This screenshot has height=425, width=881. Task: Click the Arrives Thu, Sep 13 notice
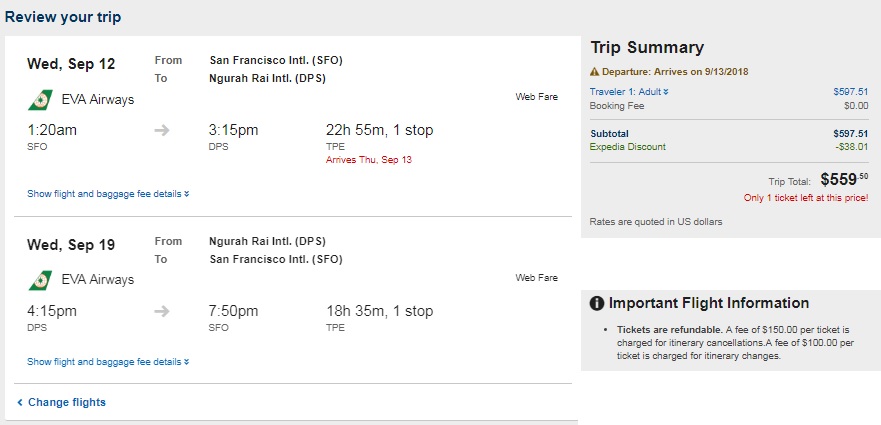(x=369, y=160)
